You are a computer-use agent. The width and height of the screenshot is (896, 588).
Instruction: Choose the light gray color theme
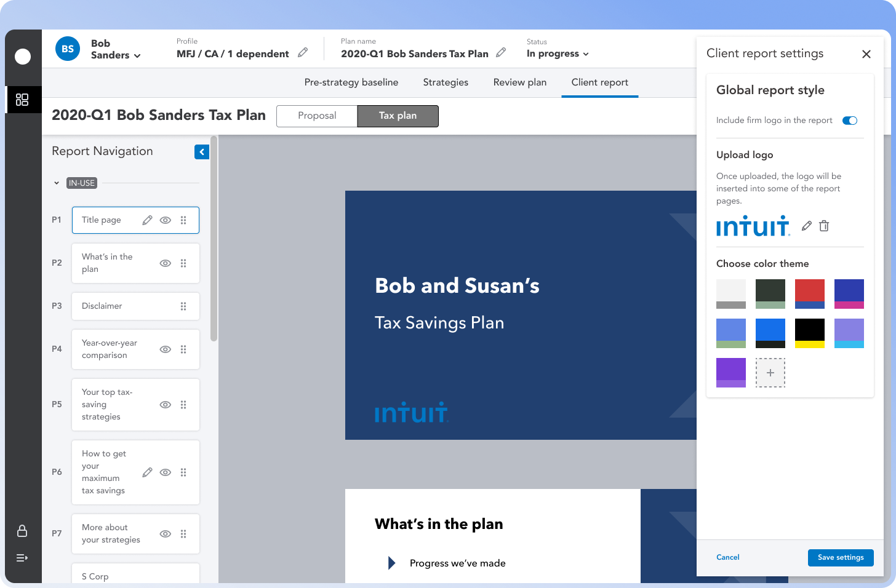731,294
